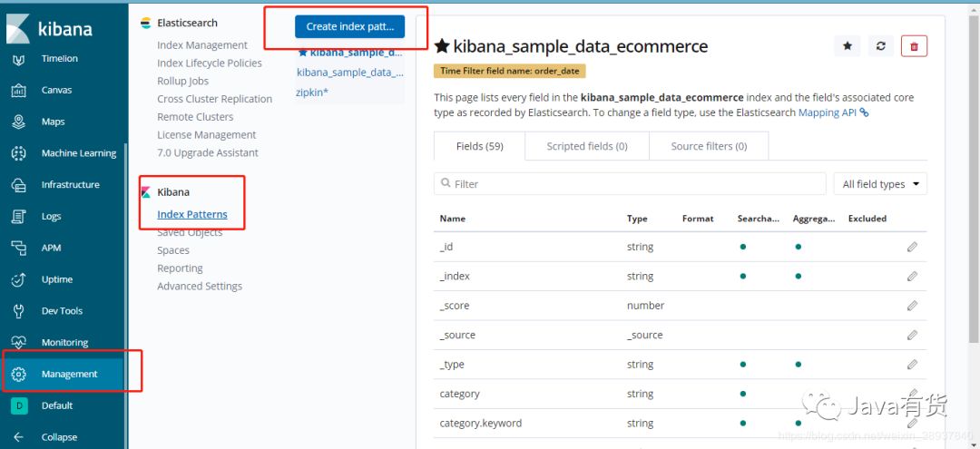Set as default index star button
This screenshot has width=980, height=449.
click(848, 46)
